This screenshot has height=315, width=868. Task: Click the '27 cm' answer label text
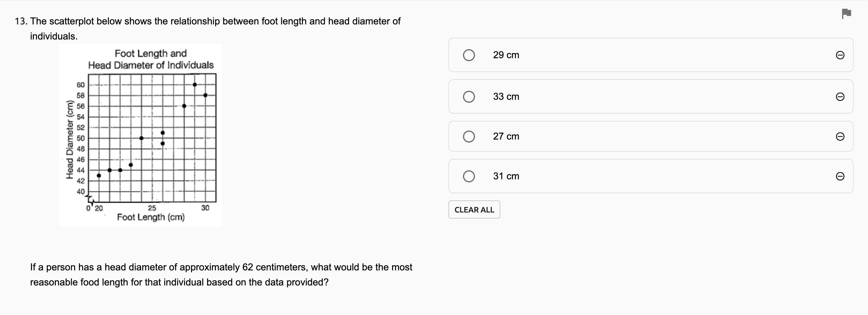click(x=506, y=137)
